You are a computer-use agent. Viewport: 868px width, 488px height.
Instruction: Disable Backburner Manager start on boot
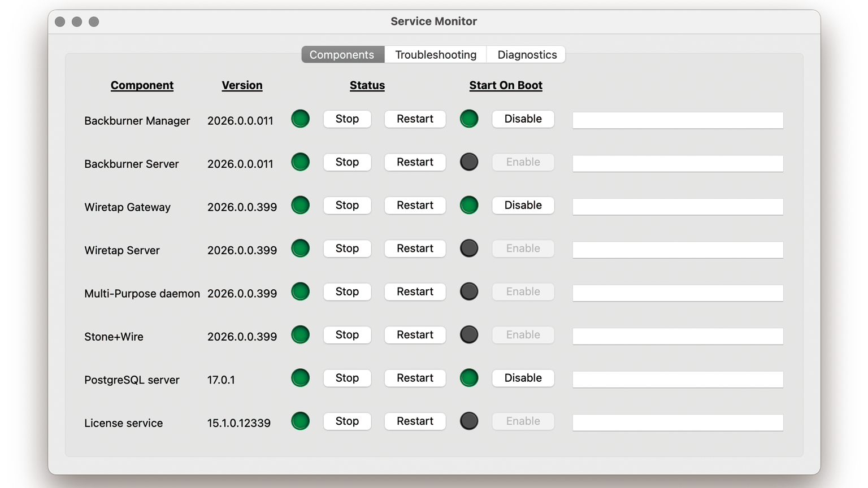(x=523, y=119)
